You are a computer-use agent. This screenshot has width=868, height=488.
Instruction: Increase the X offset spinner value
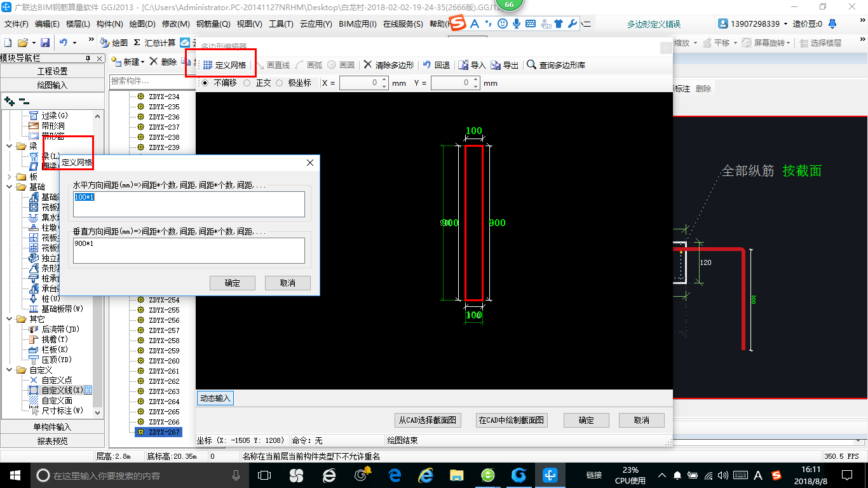click(384, 80)
